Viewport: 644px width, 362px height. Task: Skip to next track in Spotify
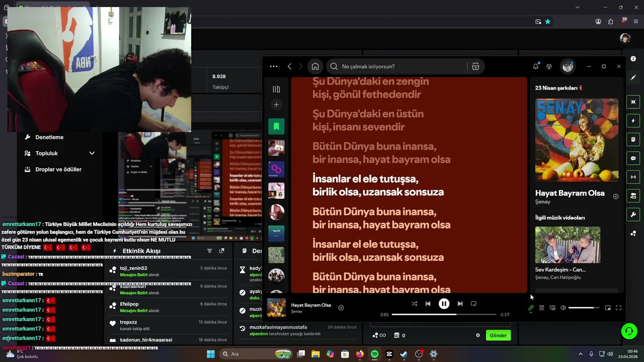click(460, 304)
